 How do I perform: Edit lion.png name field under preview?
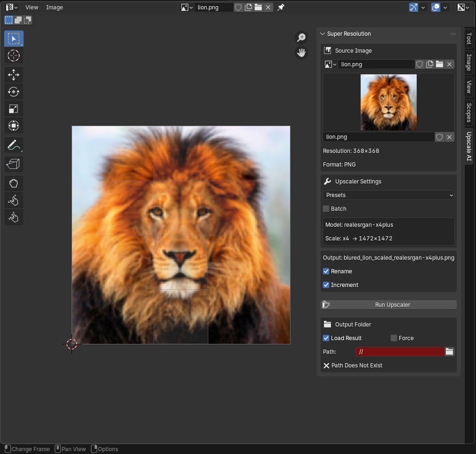379,137
